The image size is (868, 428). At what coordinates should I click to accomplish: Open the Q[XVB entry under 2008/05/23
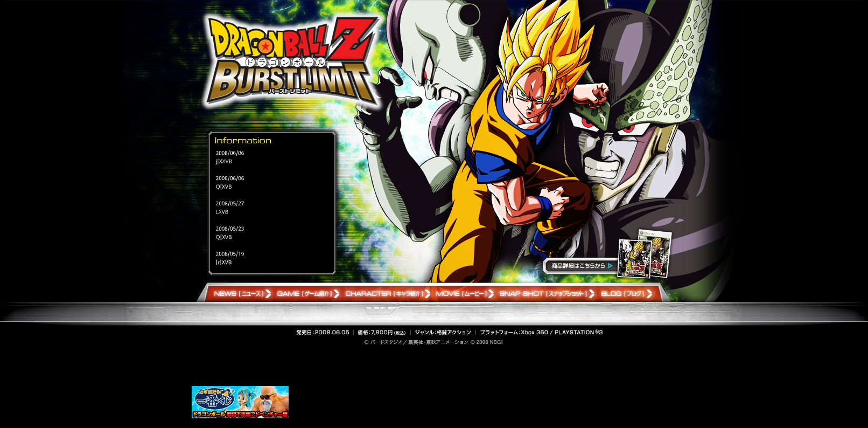[224, 237]
